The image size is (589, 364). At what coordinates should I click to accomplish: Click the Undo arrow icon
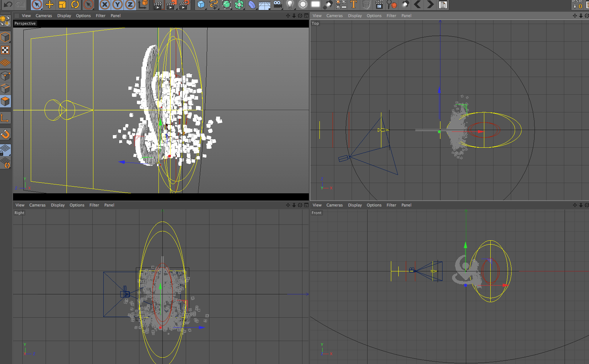tap(8, 5)
